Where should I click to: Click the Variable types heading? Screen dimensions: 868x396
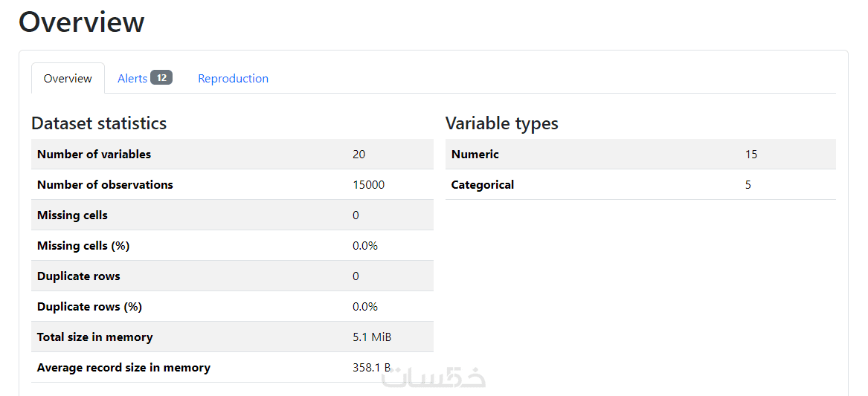tap(501, 123)
